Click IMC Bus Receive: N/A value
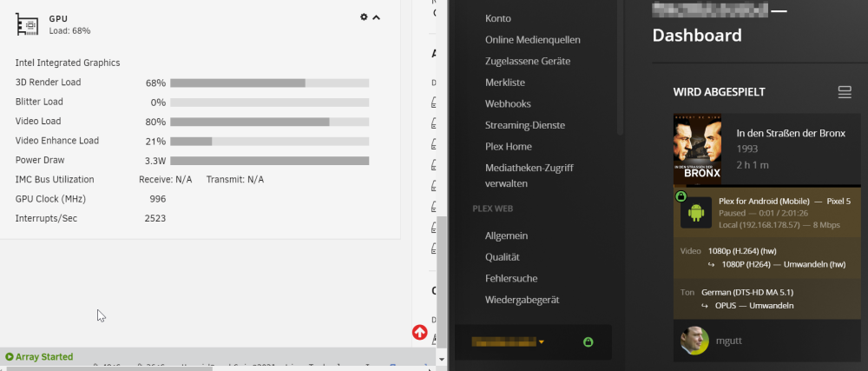Viewport: 868px width, 371px height. pyautogui.click(x=166, y=180)
